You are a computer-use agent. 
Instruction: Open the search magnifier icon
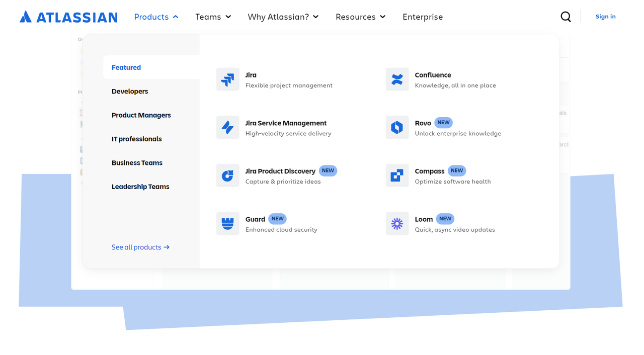(x=566, y=17)
